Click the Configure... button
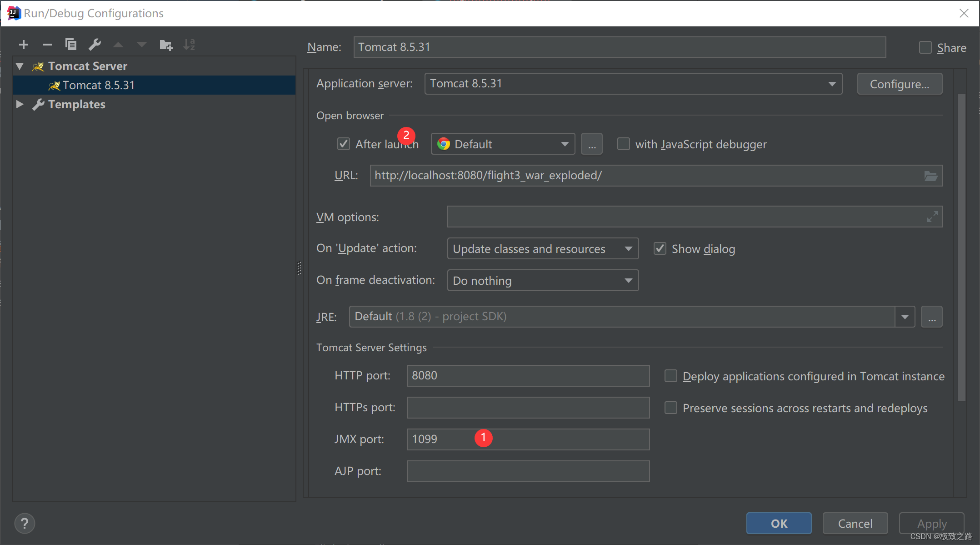 tap(899, 84)
